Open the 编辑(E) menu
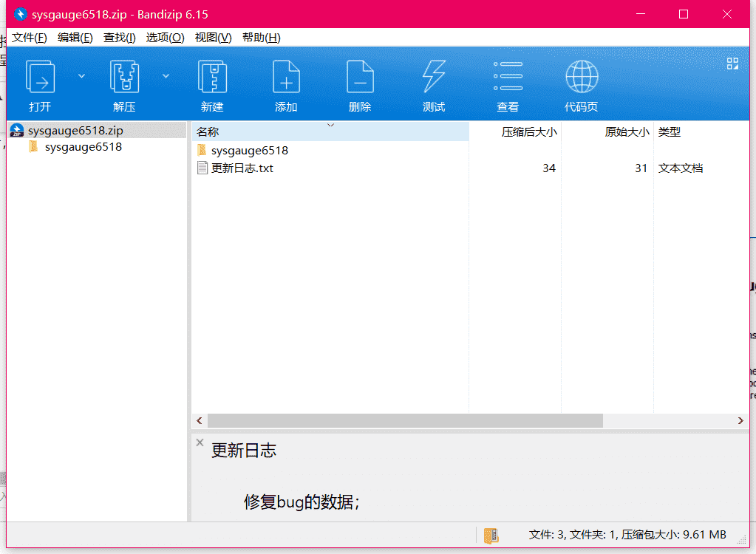 click(x=75, y=38)
